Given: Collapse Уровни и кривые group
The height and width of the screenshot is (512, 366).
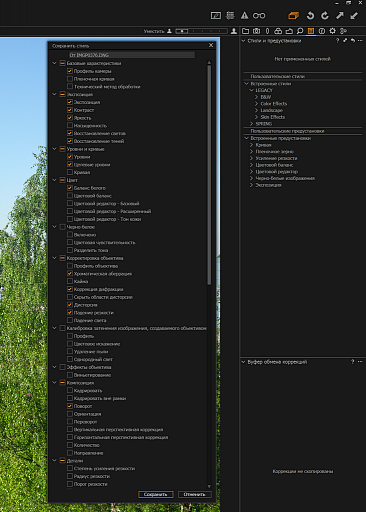Looking at the screenshot, I should (55, 149).
